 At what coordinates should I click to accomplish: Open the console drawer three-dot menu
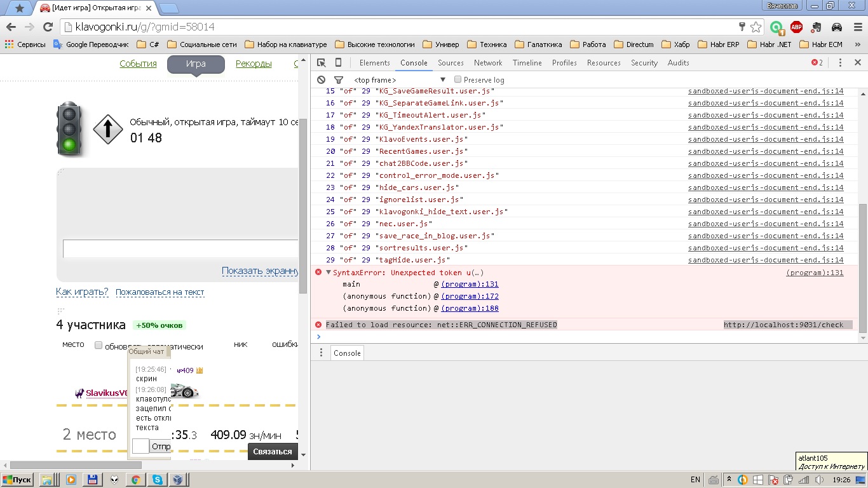click(x=321, y=353)
